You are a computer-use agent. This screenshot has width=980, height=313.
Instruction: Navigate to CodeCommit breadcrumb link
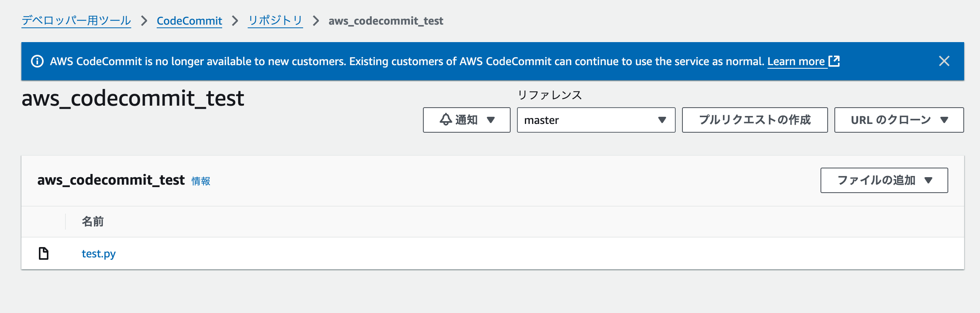click(x=189, y=21)
